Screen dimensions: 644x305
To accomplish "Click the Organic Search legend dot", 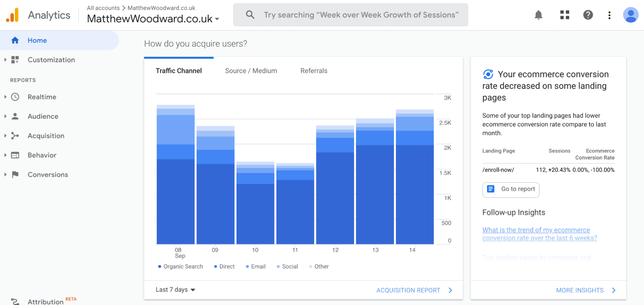I will (159, 266).
